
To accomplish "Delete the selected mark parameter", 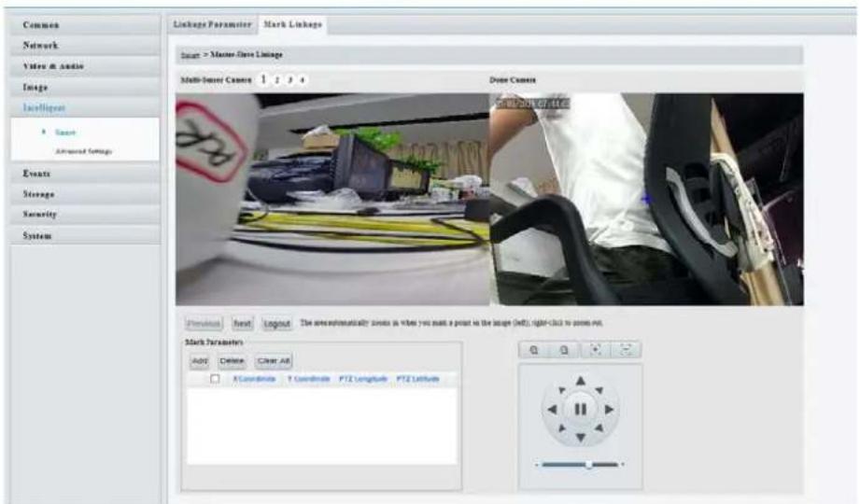I will click(232, 361).
